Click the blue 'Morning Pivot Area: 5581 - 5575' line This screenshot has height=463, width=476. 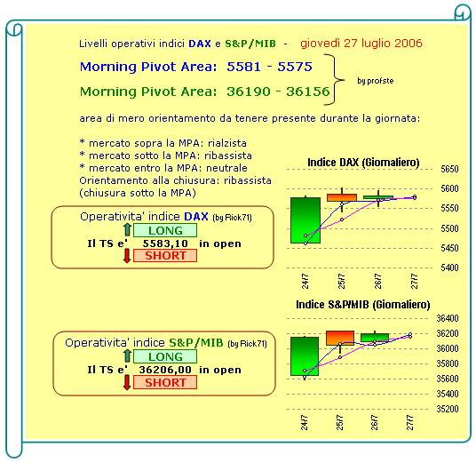196,67
